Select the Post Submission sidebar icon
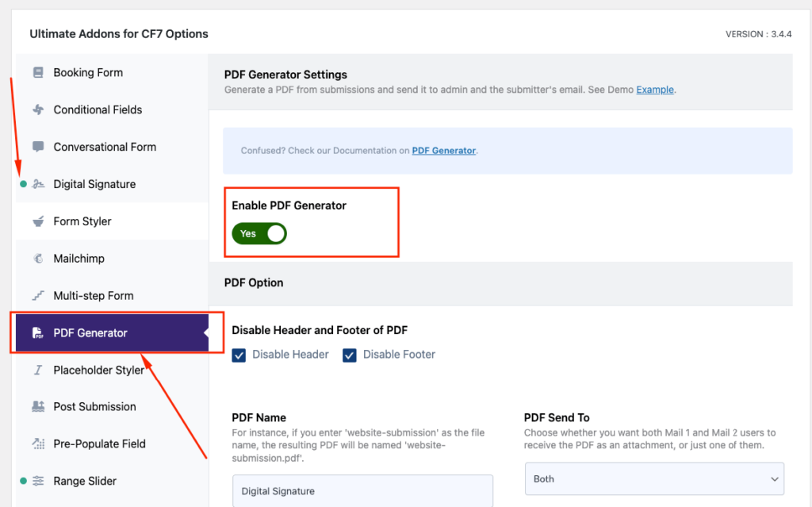Screen dimensions: 812x507 coord(38,406)
